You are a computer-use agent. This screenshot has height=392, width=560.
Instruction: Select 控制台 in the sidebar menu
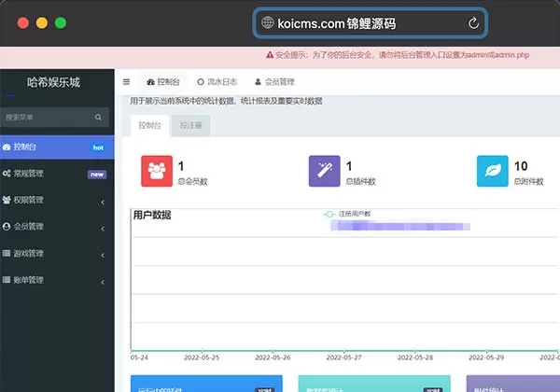[x=57, y=147]
